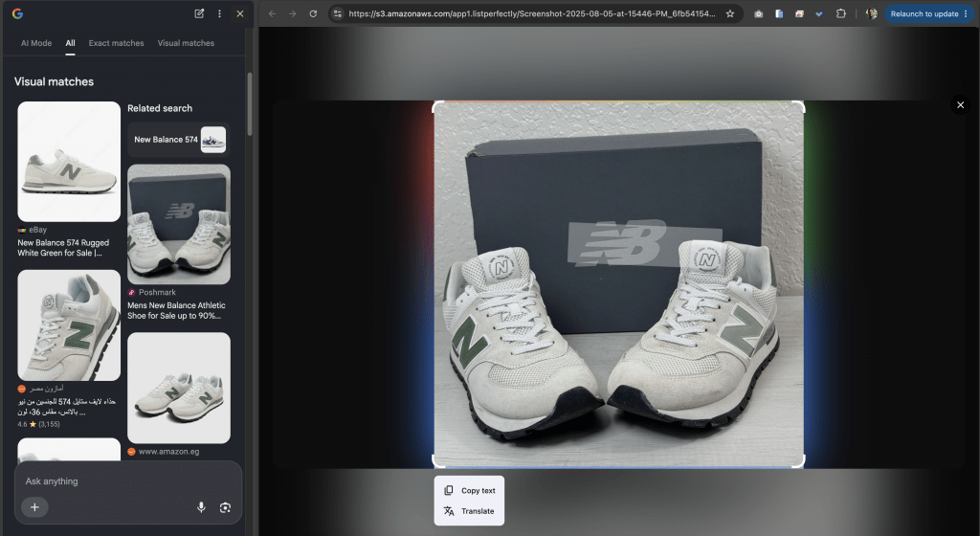Open the Extensions puzzle-piece menu

(840, 13)
